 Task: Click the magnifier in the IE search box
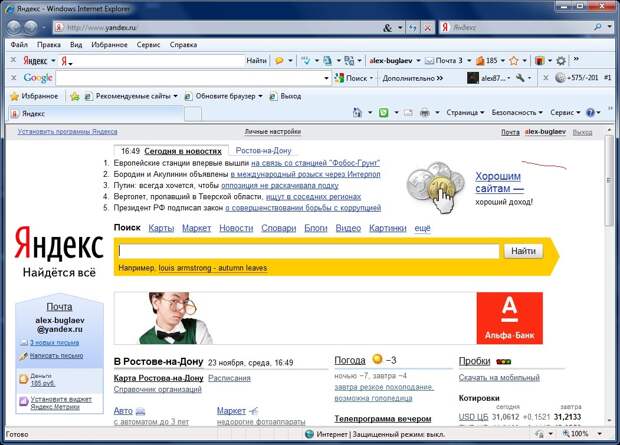tap(597, 27)
